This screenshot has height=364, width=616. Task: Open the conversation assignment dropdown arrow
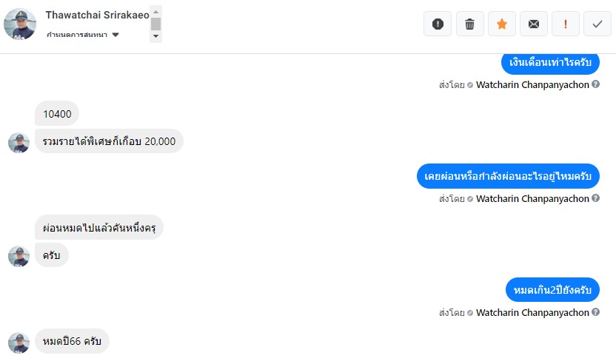[x=115, y=35]
